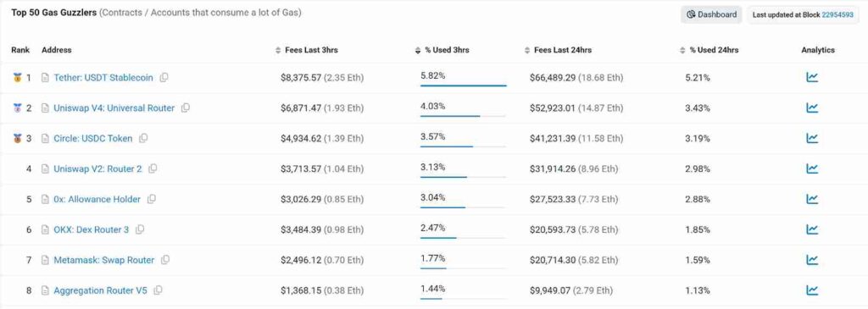868x309 pixels.
Task: View analytics chart for OKX Dex Router 3
Action: 811,229
